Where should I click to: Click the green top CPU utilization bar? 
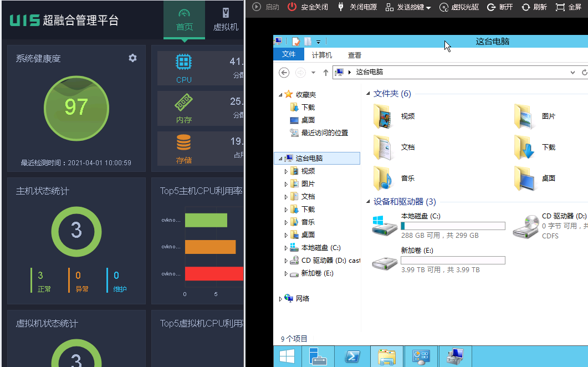[206, 220]
